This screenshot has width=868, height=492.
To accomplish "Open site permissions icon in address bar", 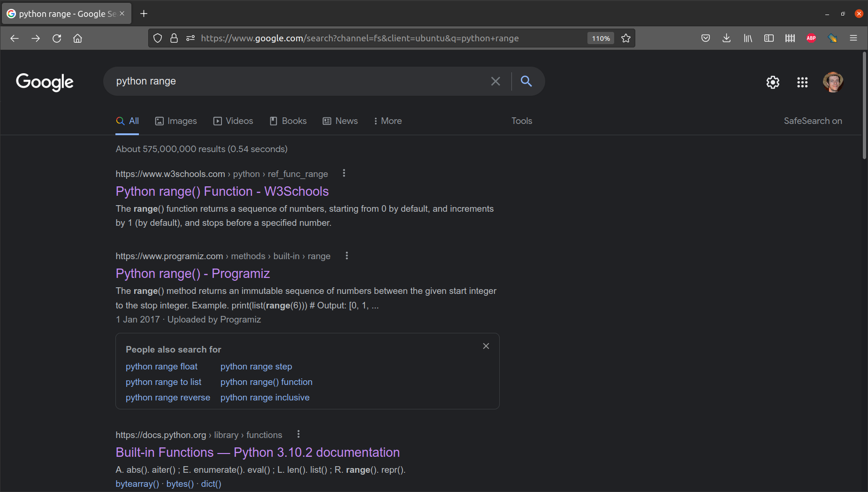I will coord(190,38).
